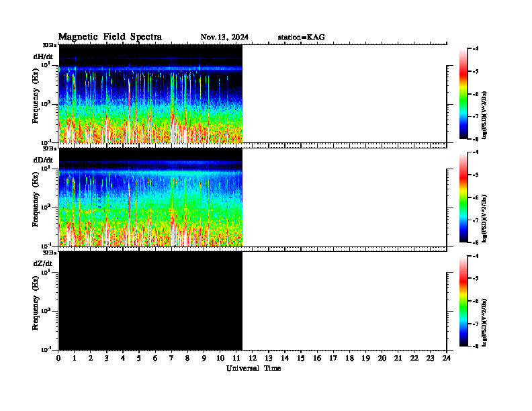The width and height of the screenshot is (532, 411).
Task: Click the dZ/dt colorbar 'log(PSD)' label
Action: point(484,322)
